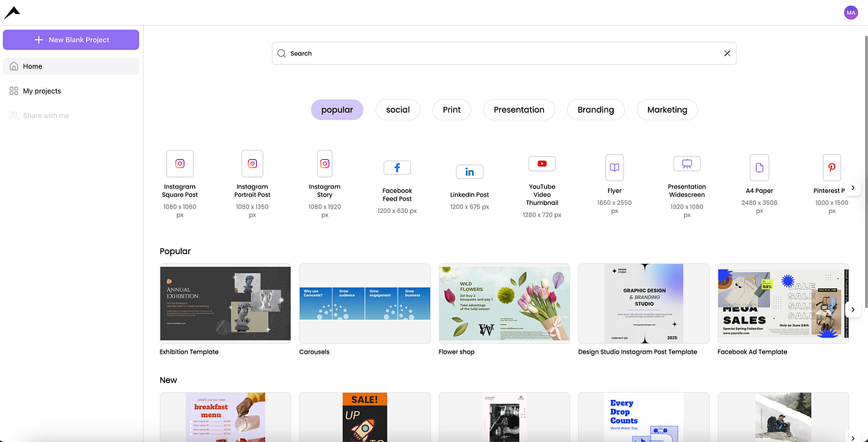
Task: Show more format sizes with right arrow
Action: (853, 188)
